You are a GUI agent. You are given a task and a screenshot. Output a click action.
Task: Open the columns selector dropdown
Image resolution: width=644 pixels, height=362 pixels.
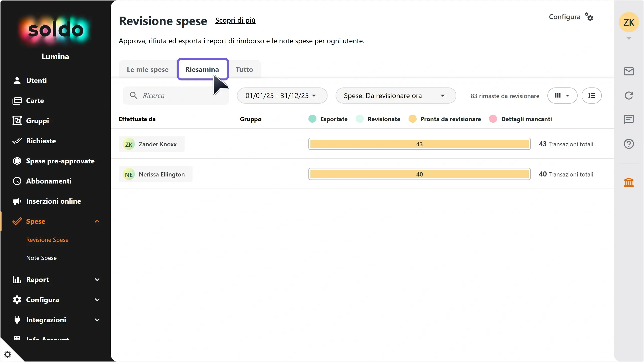(562, 96)
